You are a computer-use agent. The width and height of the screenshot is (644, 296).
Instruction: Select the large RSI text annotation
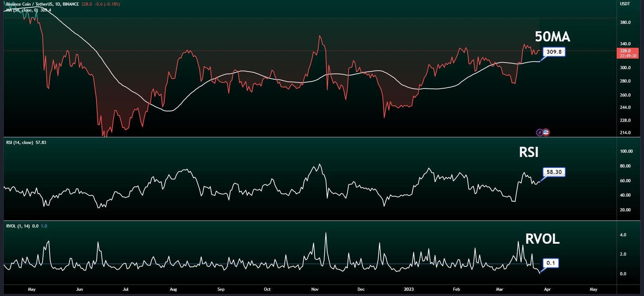pyautogui.click(x=528, y=152)
